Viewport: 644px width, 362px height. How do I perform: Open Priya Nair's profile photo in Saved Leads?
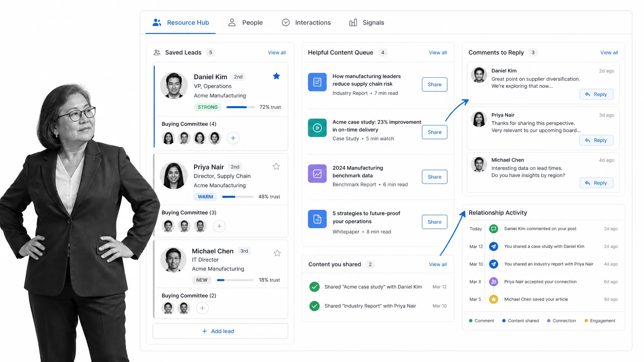click(174, 175)
